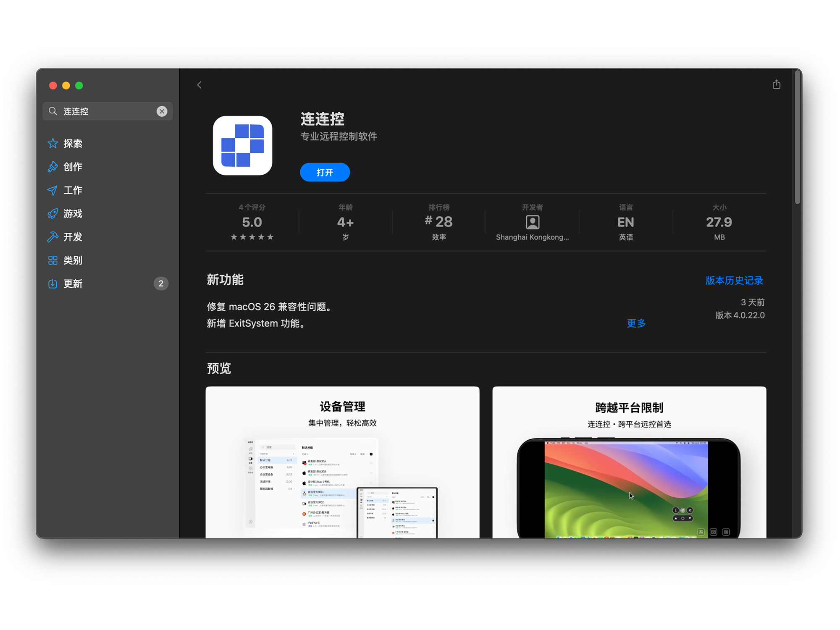Click the back chevron arrow
Screen dimensions: 840x630
(x=199, y=85)
